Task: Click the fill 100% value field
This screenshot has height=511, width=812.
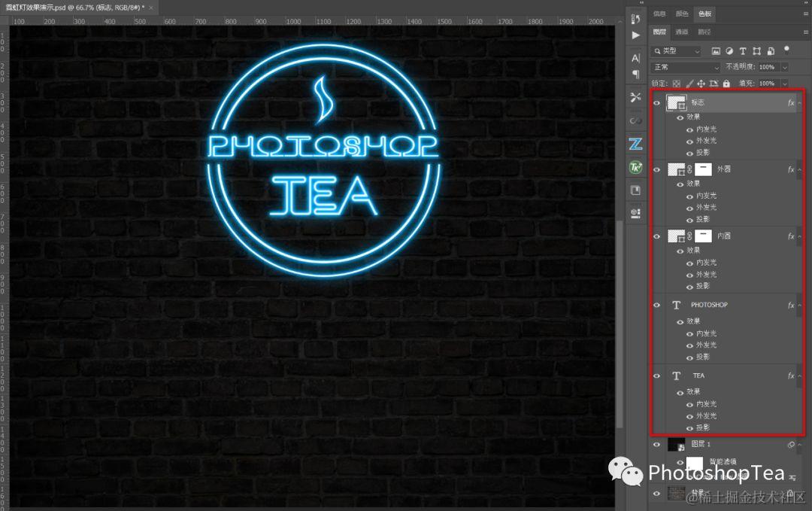Action: (768, 84)
